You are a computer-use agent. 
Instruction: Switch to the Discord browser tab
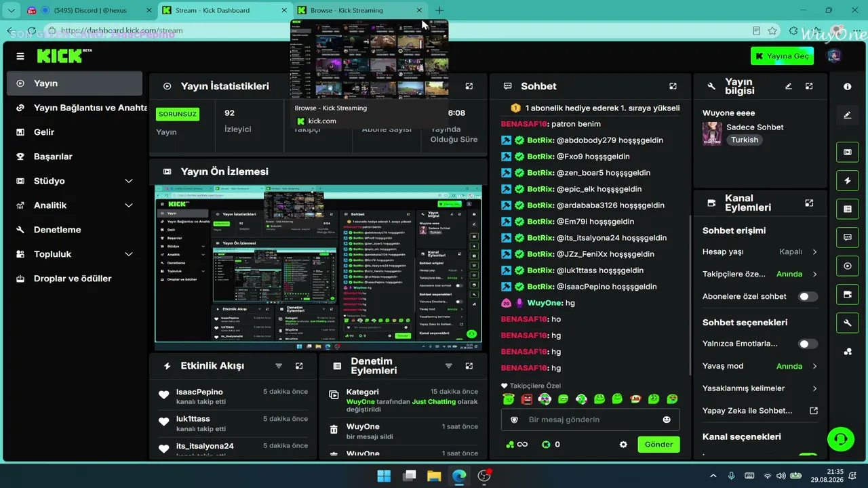click(x=88, y=10)
